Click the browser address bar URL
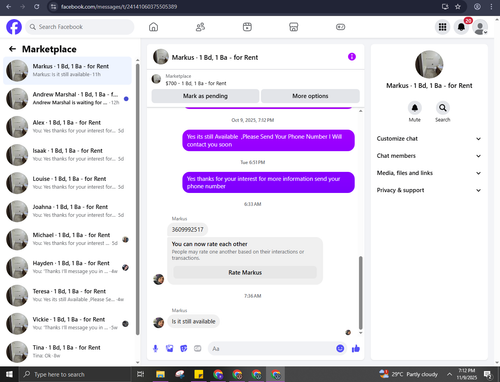 point(119,7)
